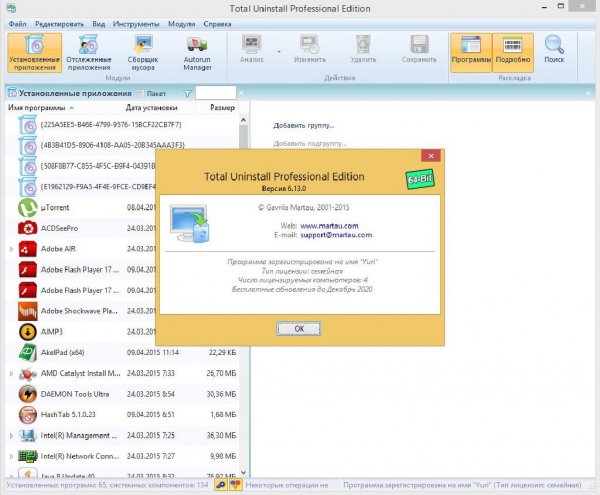Open the Редактировать menu
The width and height of the screenshot is (600, 495).
59,24
